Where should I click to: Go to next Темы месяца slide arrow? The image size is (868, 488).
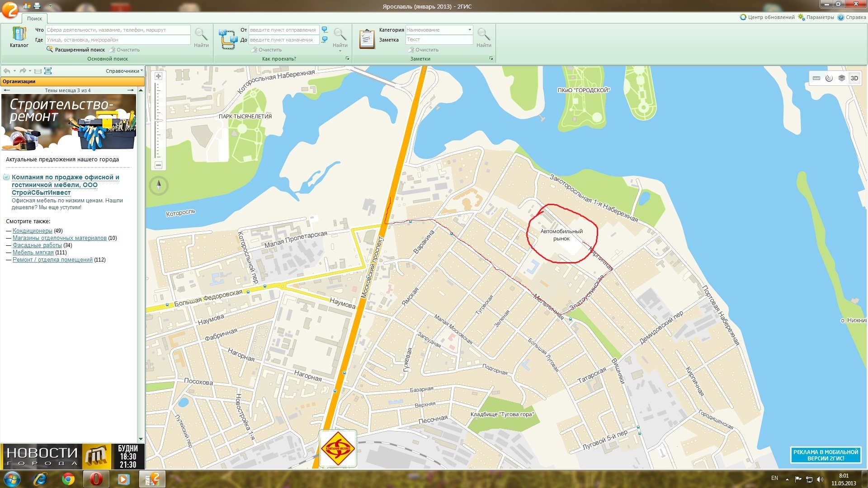tap(131, 90)
